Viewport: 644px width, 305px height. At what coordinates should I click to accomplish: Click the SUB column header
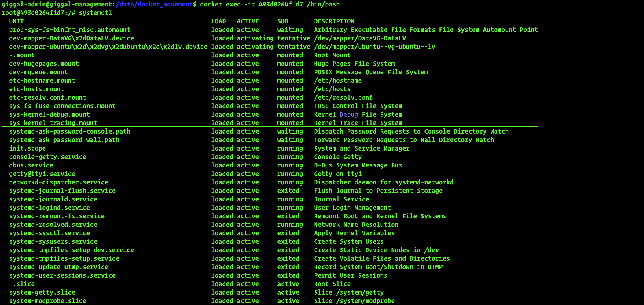[283, 21]
